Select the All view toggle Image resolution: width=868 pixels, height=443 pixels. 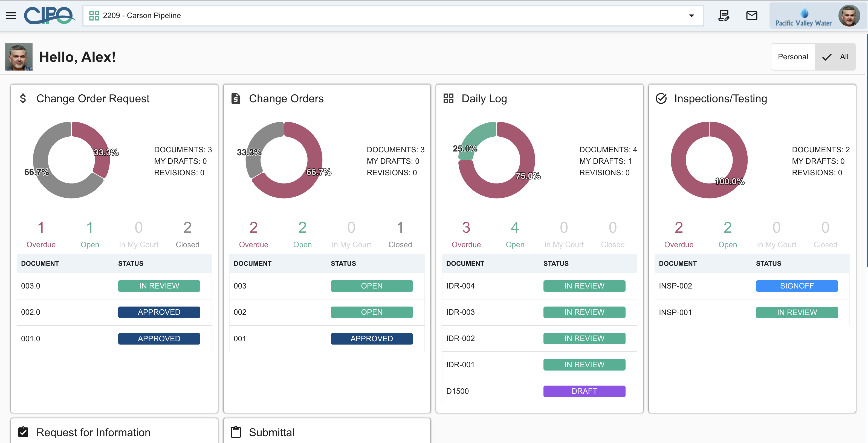click(x=835, y=57)
